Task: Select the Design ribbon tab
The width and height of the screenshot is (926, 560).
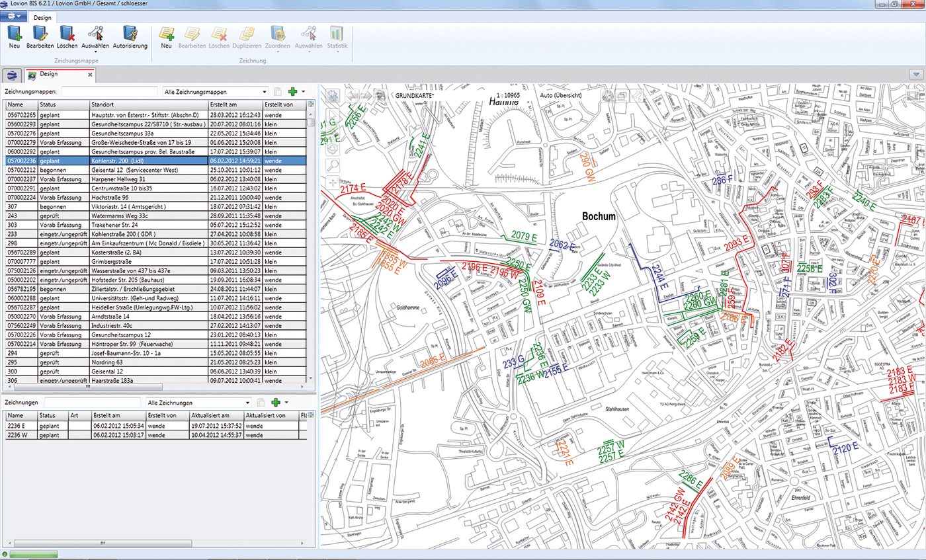Action: pyautogui.click(x=42, y=17)
